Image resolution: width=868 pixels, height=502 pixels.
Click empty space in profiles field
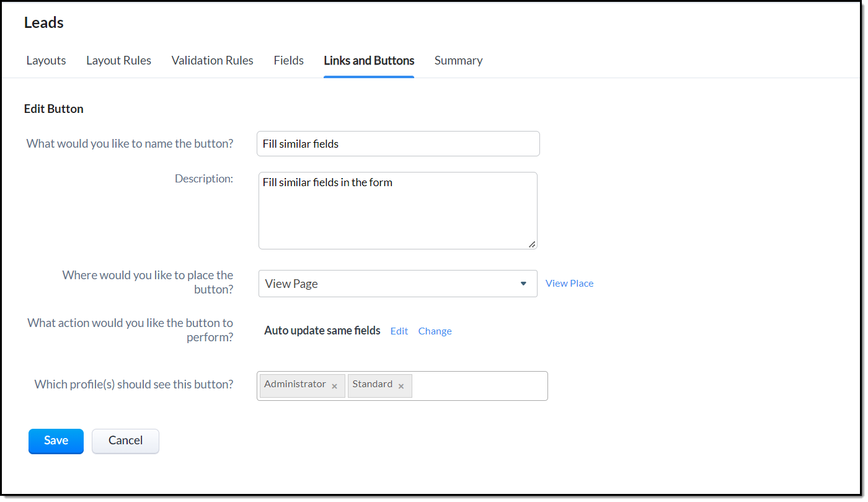479,386
